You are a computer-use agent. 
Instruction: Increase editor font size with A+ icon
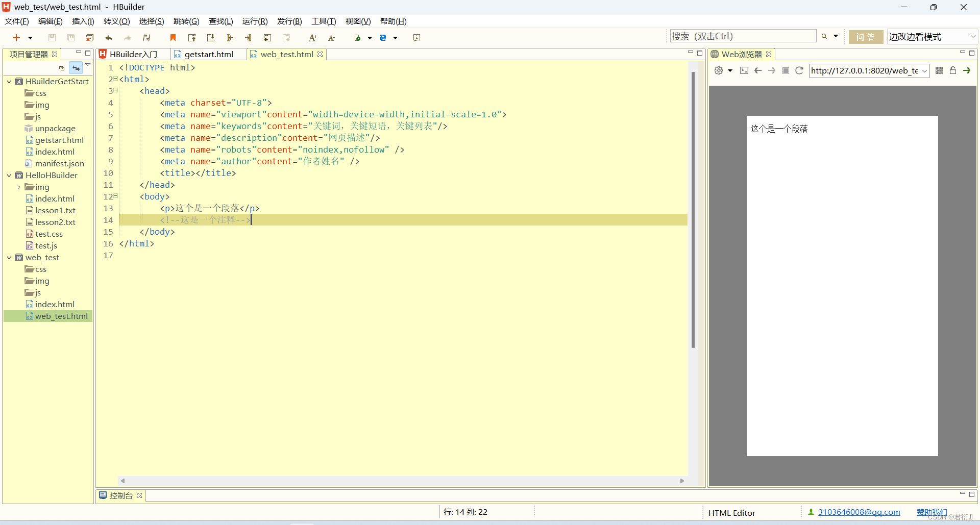tap(313, 38)
